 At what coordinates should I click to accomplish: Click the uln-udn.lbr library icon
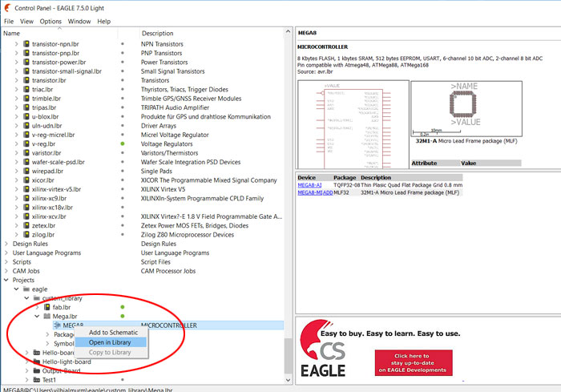[x=26, y=126]
